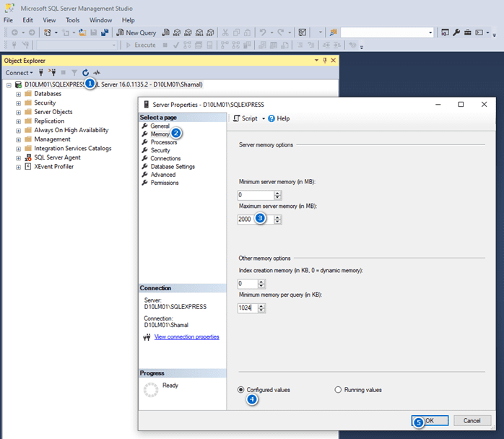Select the General page
Viewport: 504px width, 439px height.
click(x=160, y=126)
